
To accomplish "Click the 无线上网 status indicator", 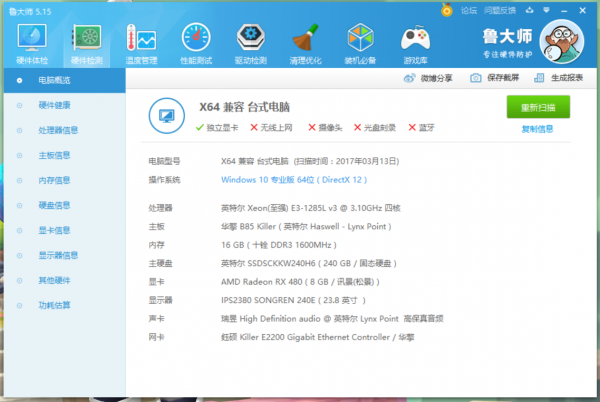I will point(271,128).
